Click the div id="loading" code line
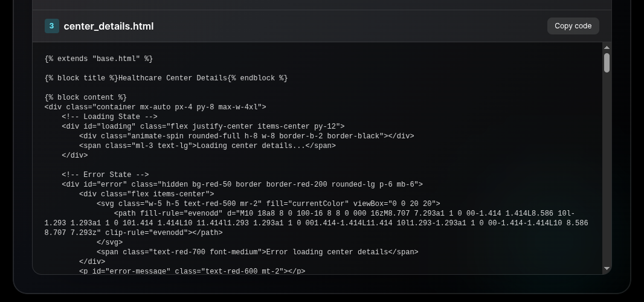The width and height of the screenshot is (644, 302). coord(203,126)
